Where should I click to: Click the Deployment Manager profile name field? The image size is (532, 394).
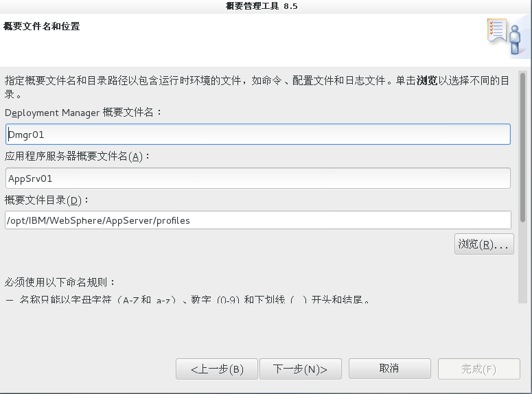coord(258,135)
